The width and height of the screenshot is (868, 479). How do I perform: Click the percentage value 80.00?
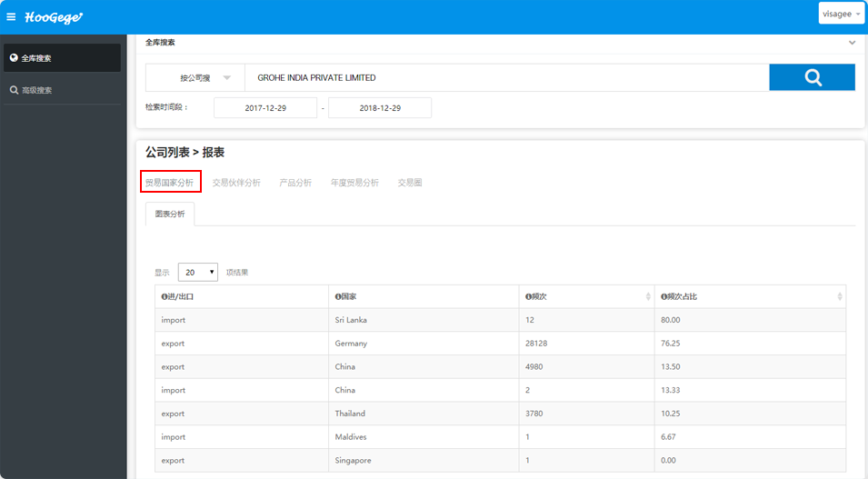point(671,320)
